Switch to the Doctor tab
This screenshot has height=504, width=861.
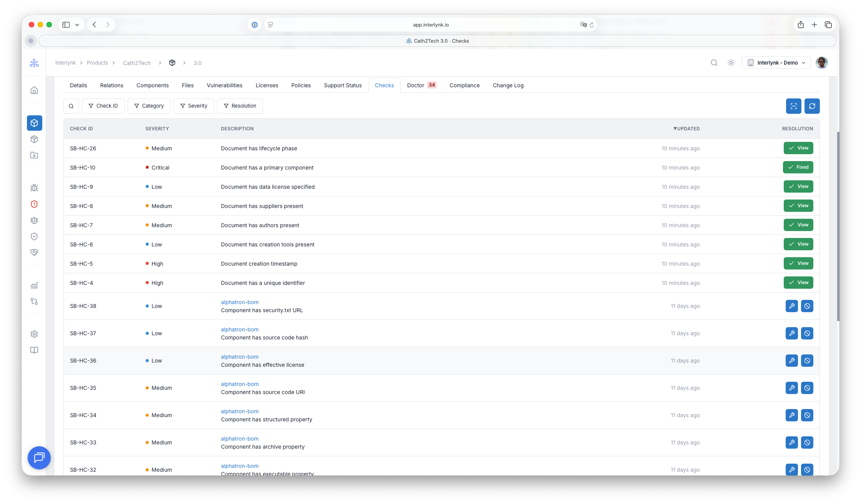point(421,85)
